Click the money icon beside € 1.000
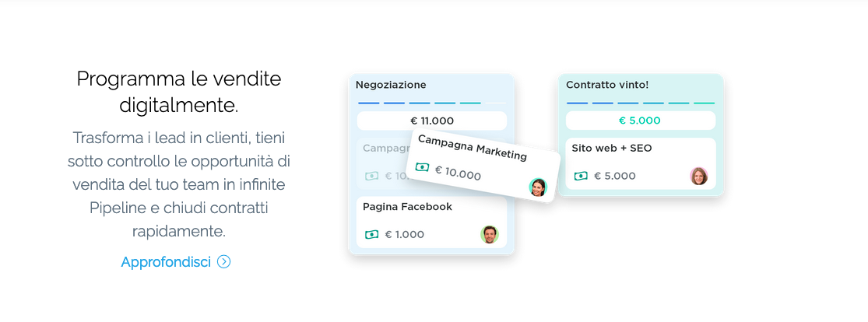This screenshot has height=322, width=868. (371, 235)
